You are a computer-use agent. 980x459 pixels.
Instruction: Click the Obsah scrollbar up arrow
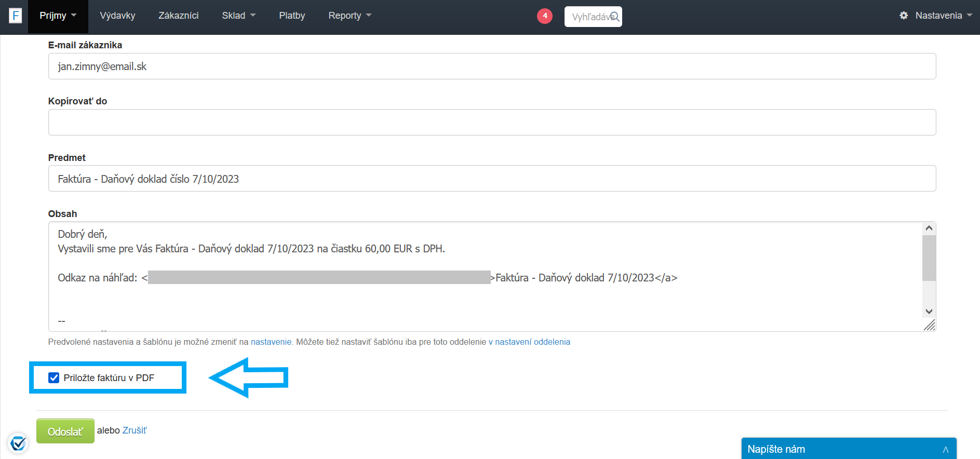click(929, 228)
